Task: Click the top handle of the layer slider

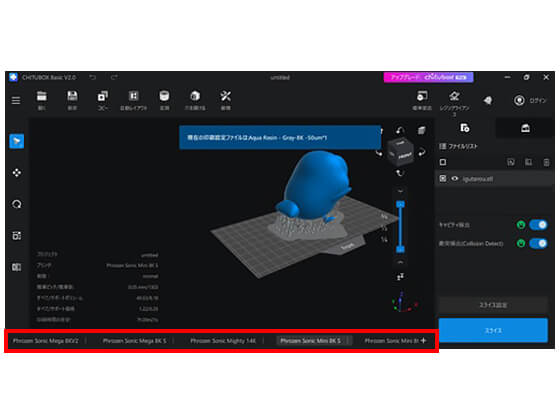Action: [x=400, y=204]
